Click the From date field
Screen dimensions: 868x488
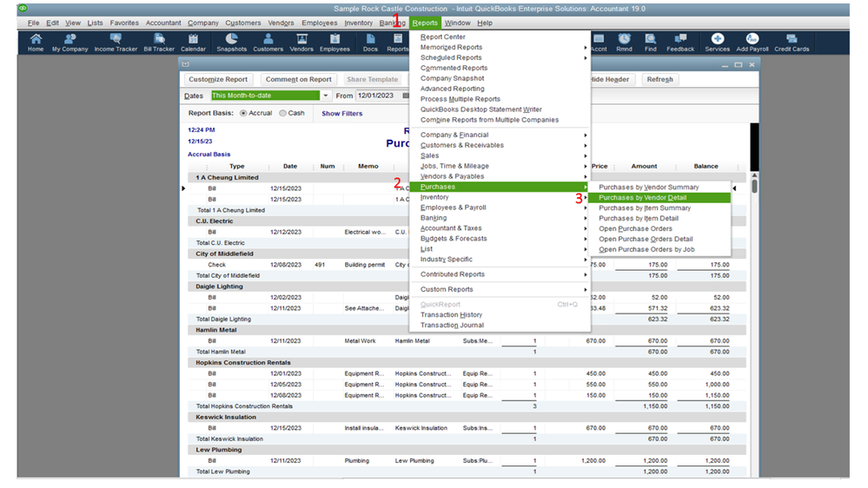[378, 96]
